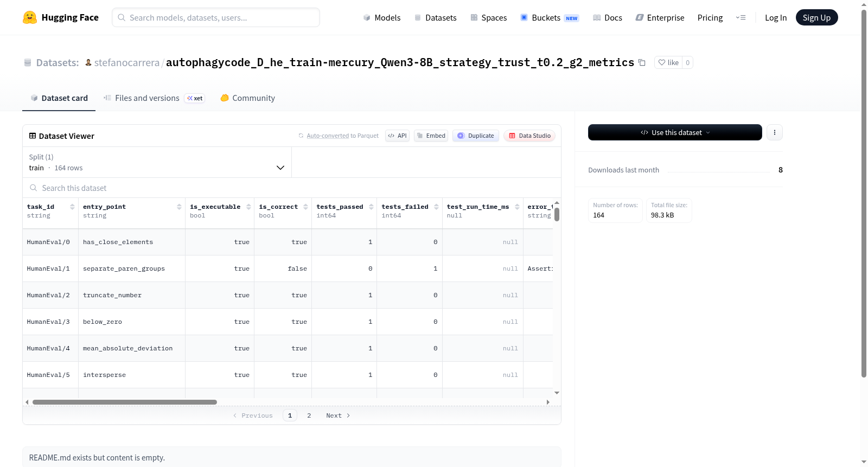Open the Pricing page

coord(710,17)
